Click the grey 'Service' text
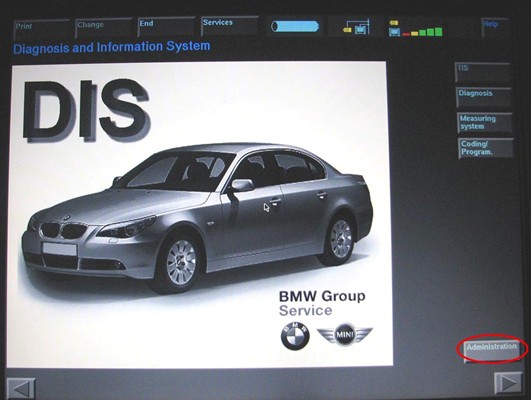The image size is (531, 400). pos(305,311)
